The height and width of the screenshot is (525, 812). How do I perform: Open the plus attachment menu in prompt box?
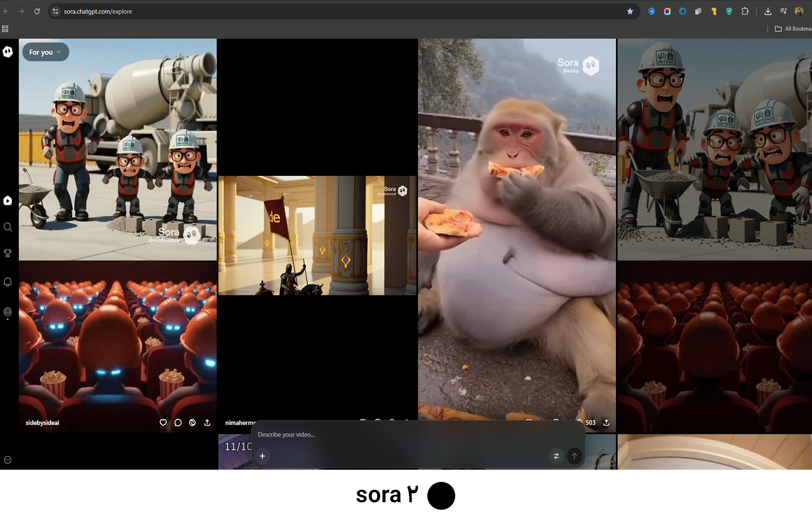(262, 456)
